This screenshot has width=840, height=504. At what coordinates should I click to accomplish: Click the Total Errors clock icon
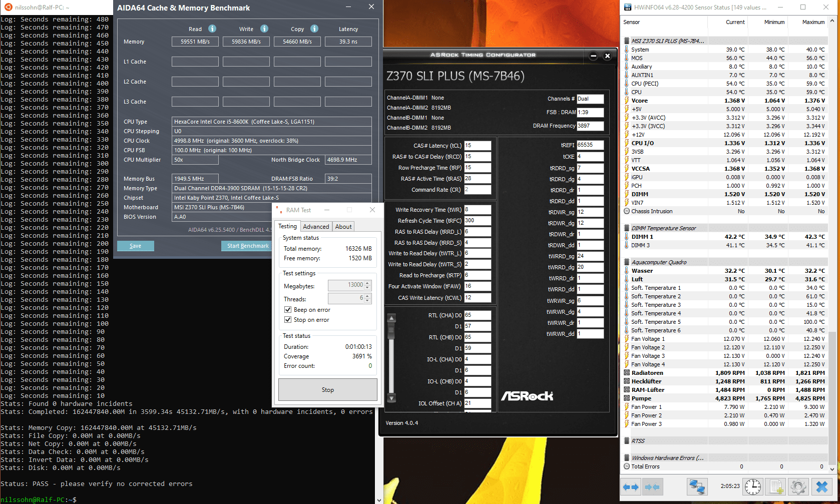627,466
